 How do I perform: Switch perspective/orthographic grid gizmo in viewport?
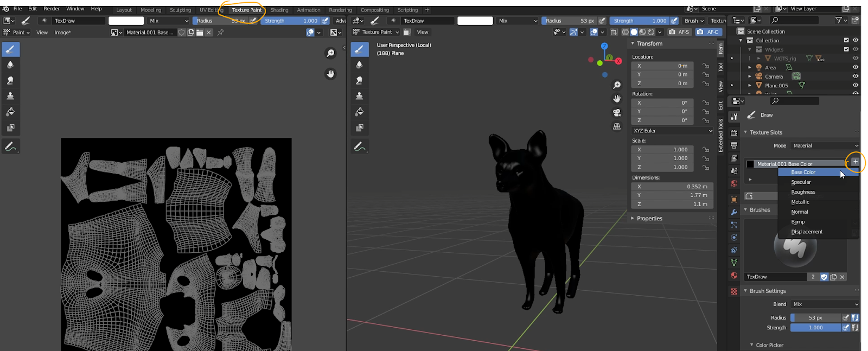coord(617,126)
